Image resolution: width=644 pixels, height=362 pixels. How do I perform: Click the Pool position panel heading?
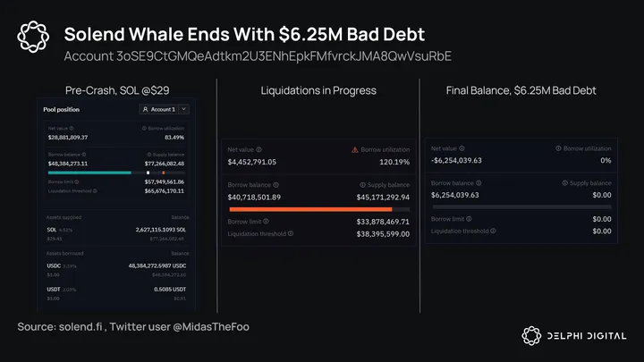coord(63,109)
